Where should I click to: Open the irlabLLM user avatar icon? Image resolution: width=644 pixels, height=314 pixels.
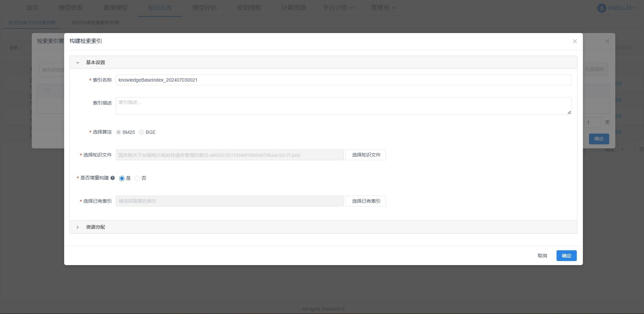601,8
